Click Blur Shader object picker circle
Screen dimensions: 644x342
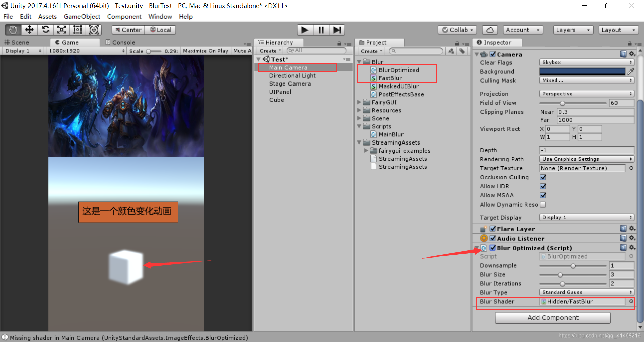pos(631,301)
